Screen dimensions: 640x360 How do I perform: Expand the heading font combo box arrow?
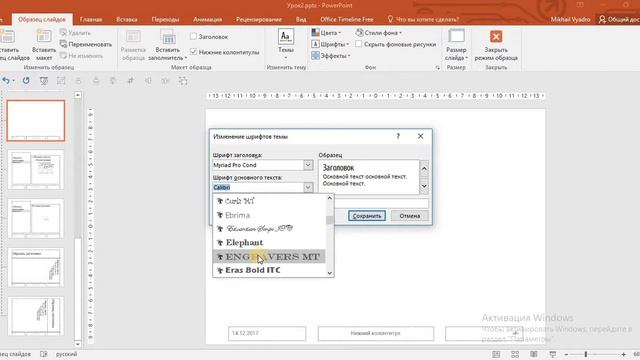click(x=308, y=165)
